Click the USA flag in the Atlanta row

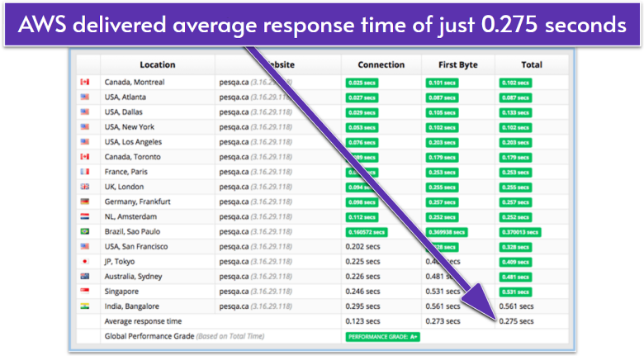(84, 97)
